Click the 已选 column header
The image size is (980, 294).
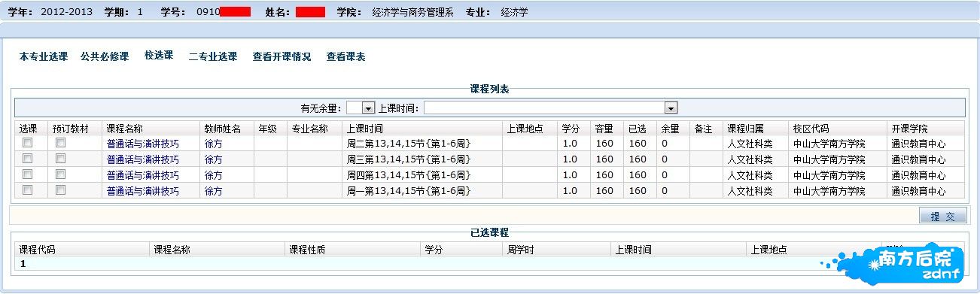(x=638, y=129)
